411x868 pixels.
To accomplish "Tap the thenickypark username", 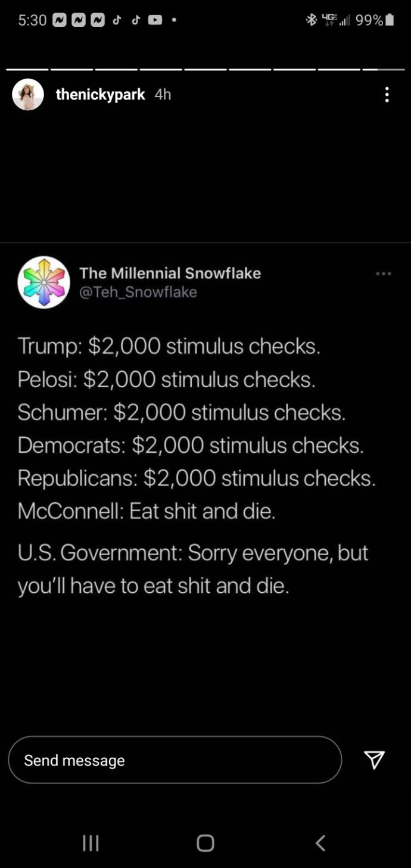I will pyautogui.click(x=100, y=95).
